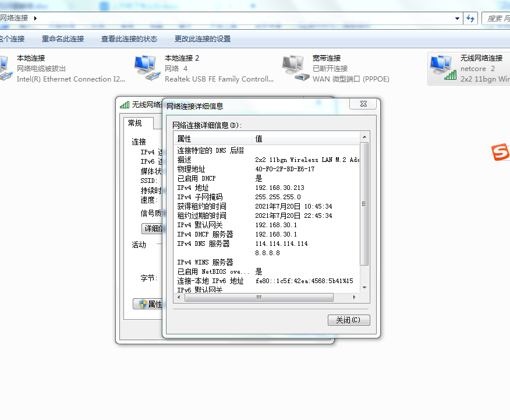Image resolution: width=510 pixels, height=420 pixels.
Task: Click the vertical scrollbar down arrow
Action: pos(364,288)
